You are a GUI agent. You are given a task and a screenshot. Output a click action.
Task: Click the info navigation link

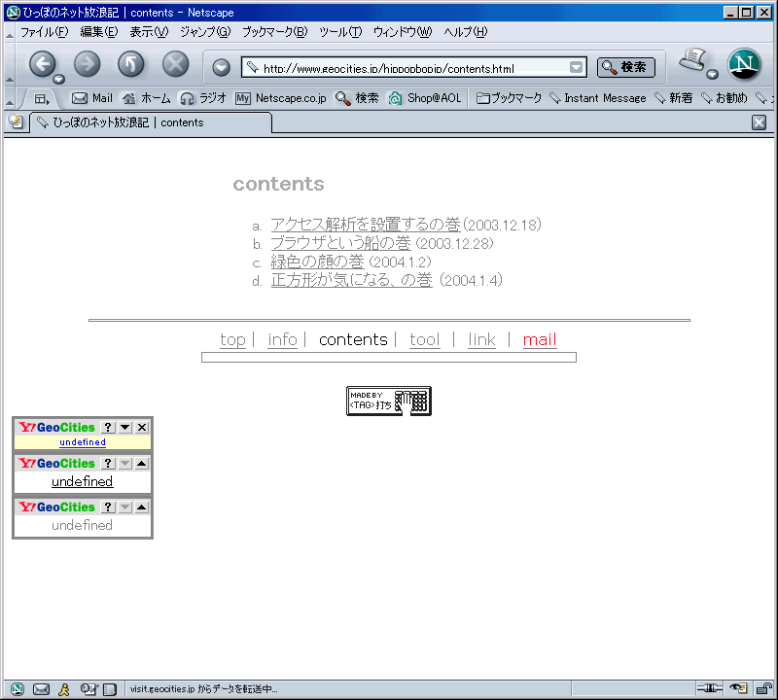coord(282,340)
